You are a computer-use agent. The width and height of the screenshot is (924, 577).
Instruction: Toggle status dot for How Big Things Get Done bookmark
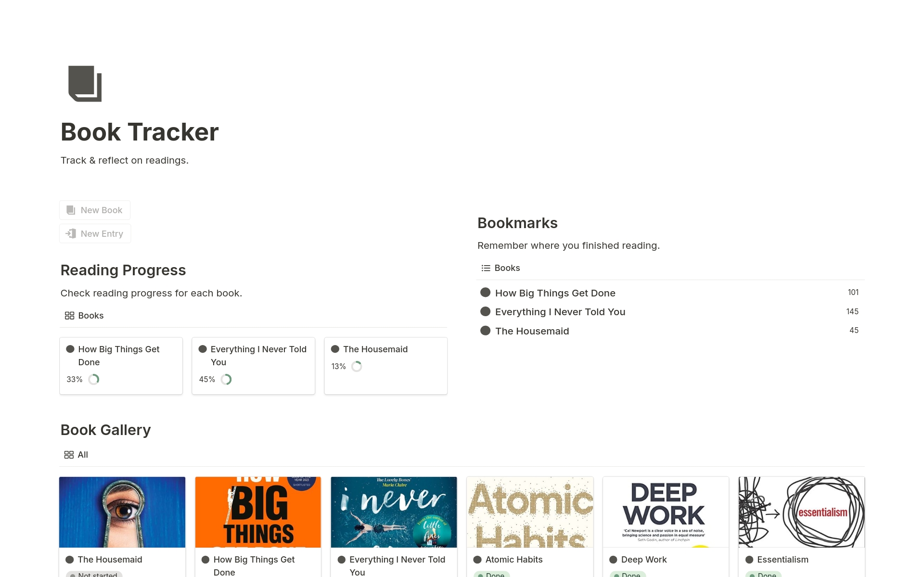pos(486,293)
